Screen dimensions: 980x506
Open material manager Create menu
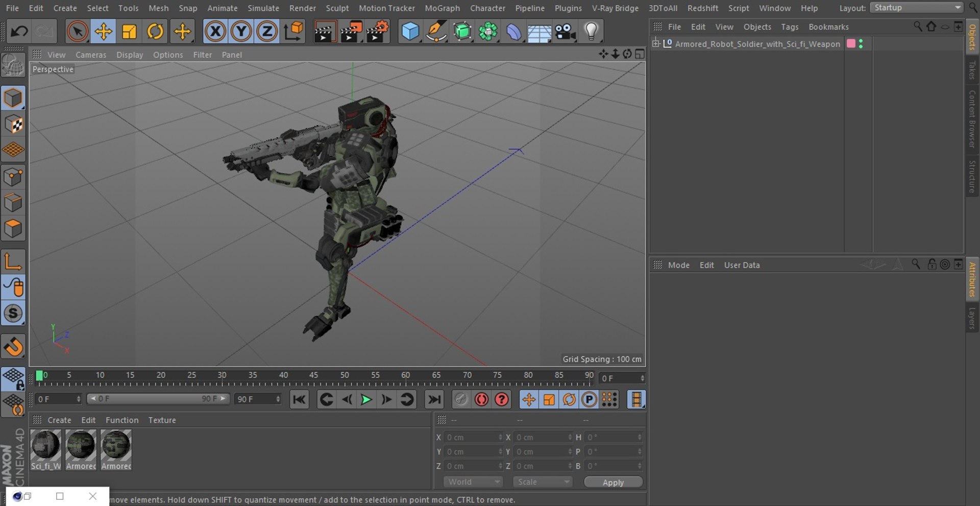59,420
